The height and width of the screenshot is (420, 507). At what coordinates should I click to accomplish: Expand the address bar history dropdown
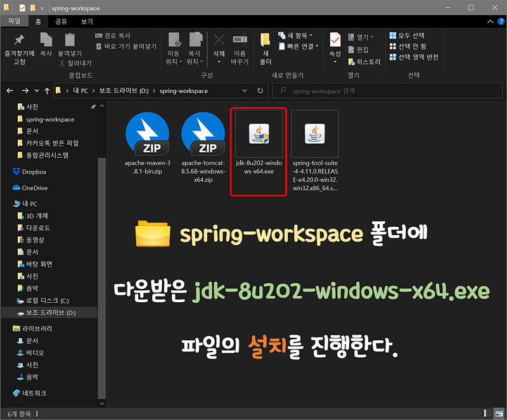245,91
